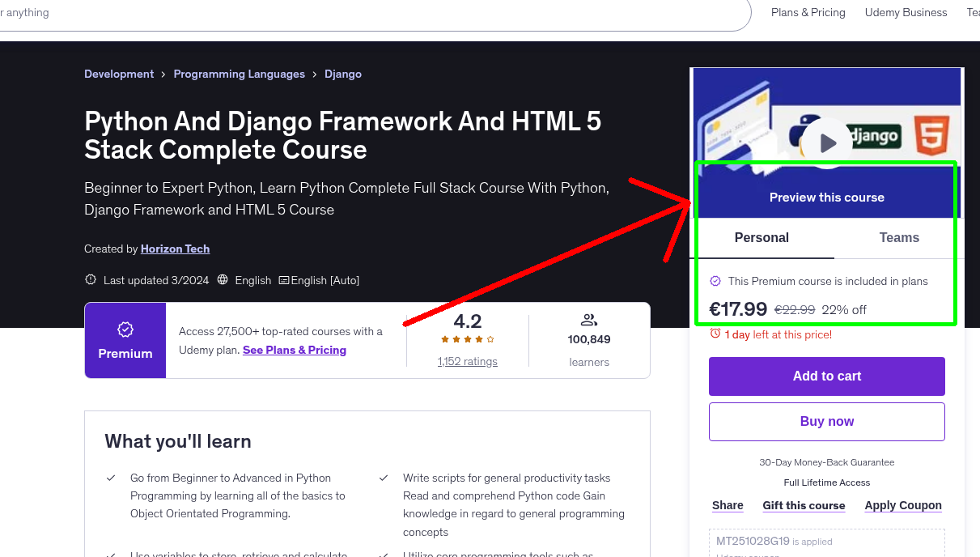Click the Premium badge icon
The height and width of the screenshot is (557, 980).
[125, 330]
